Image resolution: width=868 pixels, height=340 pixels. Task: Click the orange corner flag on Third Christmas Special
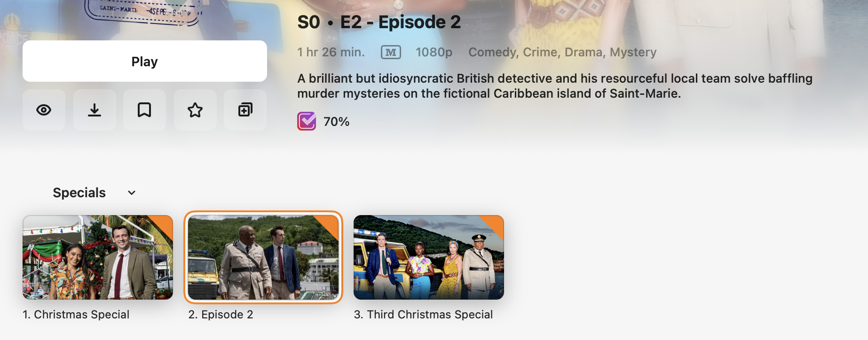[495, 224]
